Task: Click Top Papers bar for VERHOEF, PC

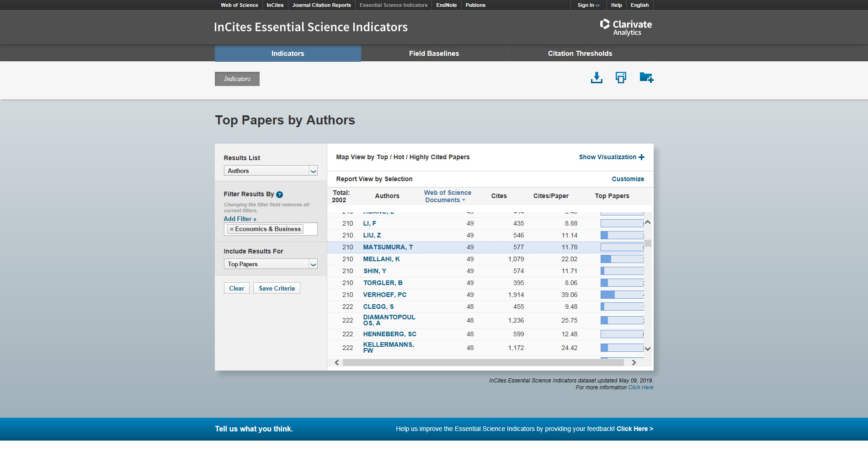Action: coord(622,295)
